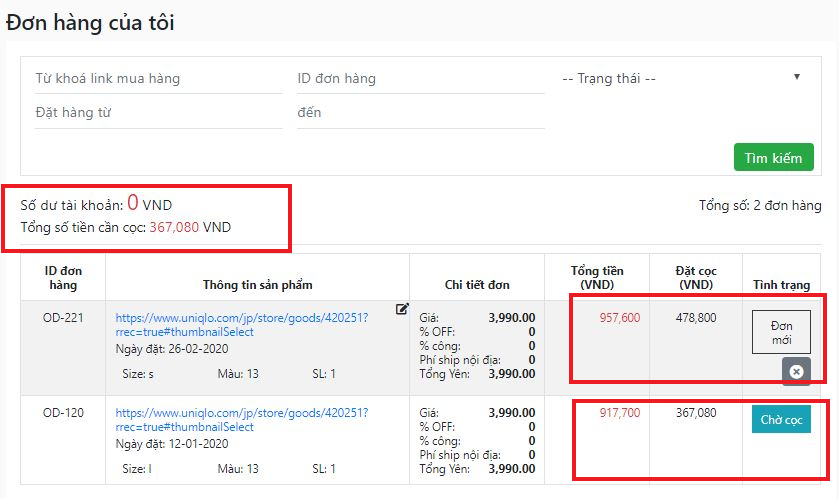Click the Đơn mới status button
839x499 pixels.
[781, 332]
